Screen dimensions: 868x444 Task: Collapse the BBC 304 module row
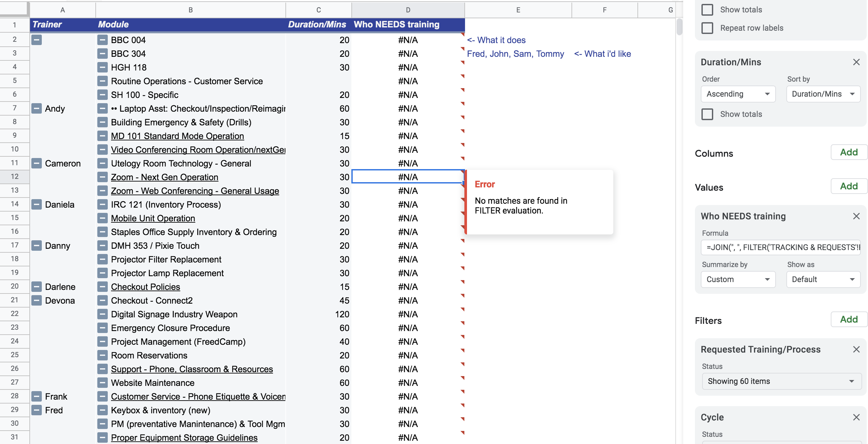tap(103, 54)
